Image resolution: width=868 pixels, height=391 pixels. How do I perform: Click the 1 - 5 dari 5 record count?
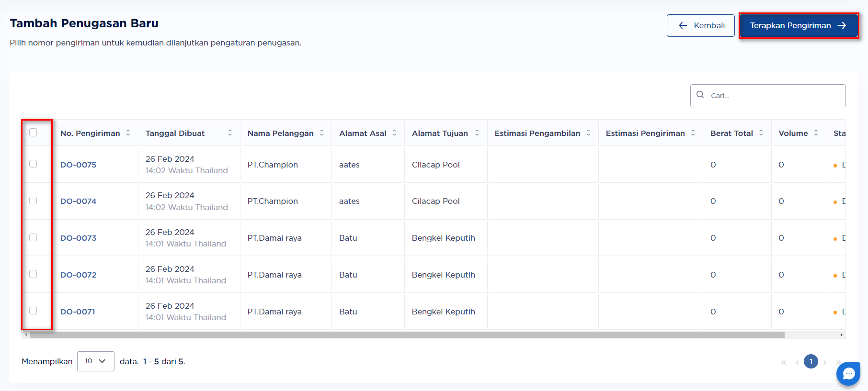(x=164, y=361)
